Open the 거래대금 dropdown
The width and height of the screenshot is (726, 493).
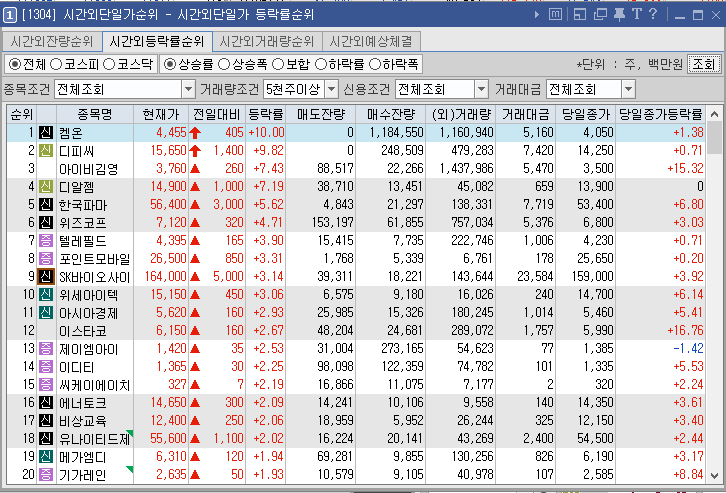coord(628,89)
